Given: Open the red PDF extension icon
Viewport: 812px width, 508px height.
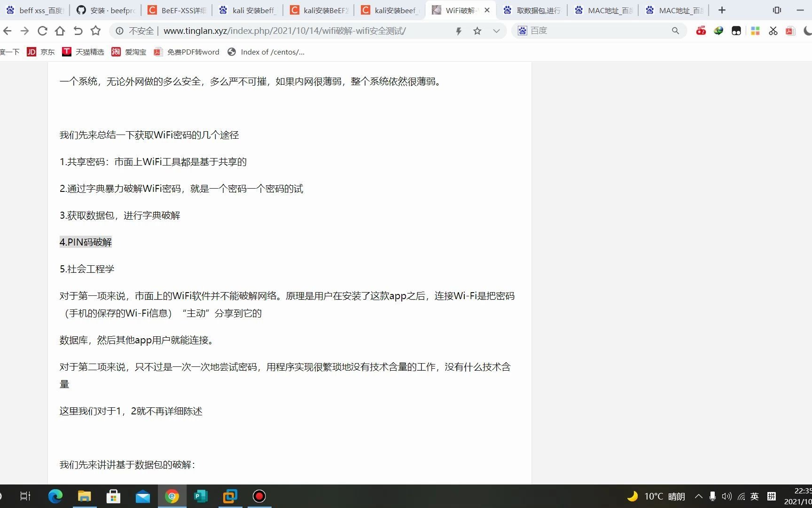Looking at the screenshot, I should (x=790, y=31).
